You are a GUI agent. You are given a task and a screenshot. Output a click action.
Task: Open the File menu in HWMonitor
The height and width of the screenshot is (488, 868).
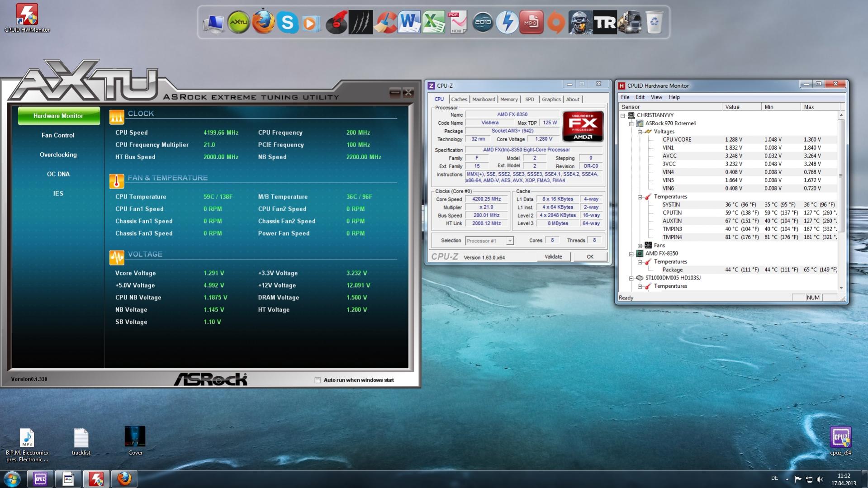tap(625, 97)
